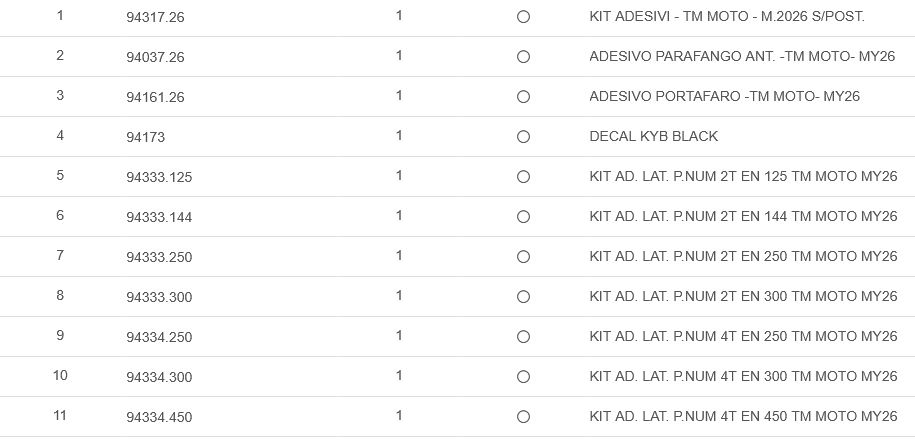
Task: Click part code 94173
Action: (145, 137)
